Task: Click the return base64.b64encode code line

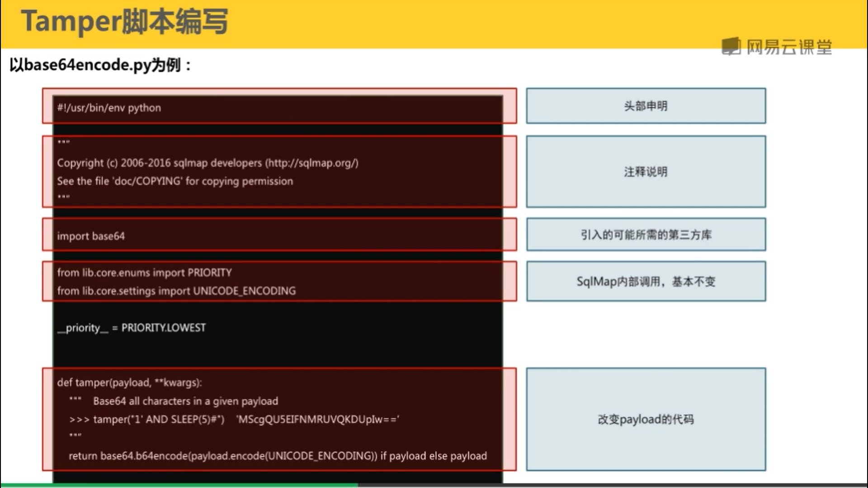Action: (x=278, y=456)
